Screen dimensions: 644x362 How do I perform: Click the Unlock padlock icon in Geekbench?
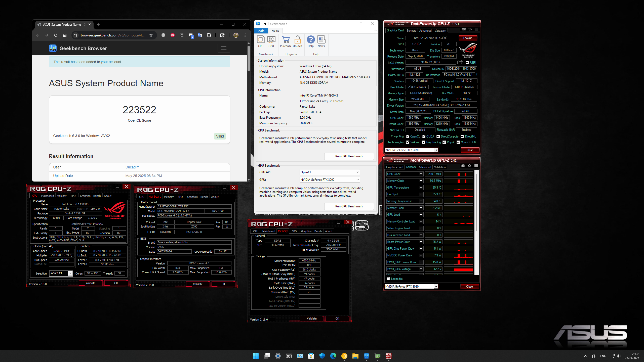(x=297, y=41)
